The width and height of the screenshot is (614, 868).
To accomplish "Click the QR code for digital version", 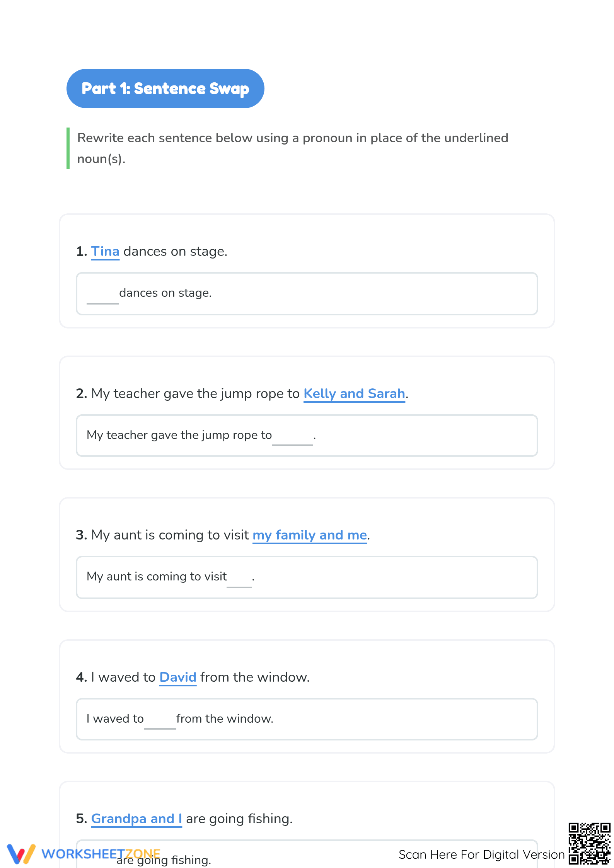I will coord(589,844).
